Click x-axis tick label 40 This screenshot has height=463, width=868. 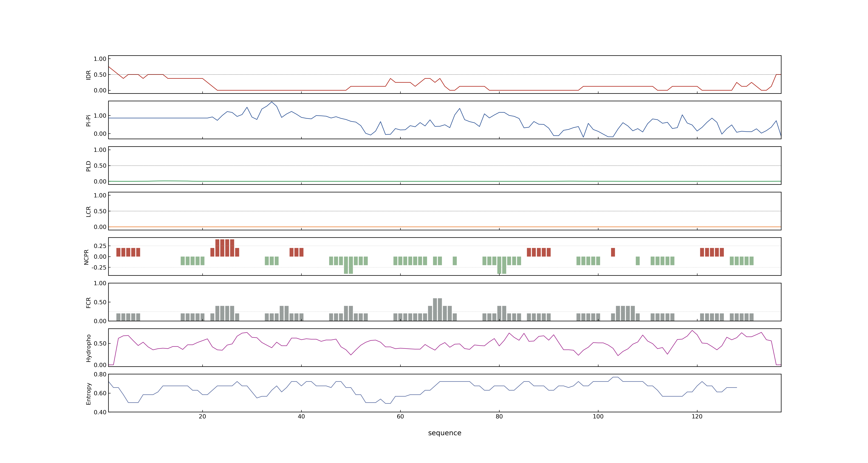click(301, 416)
